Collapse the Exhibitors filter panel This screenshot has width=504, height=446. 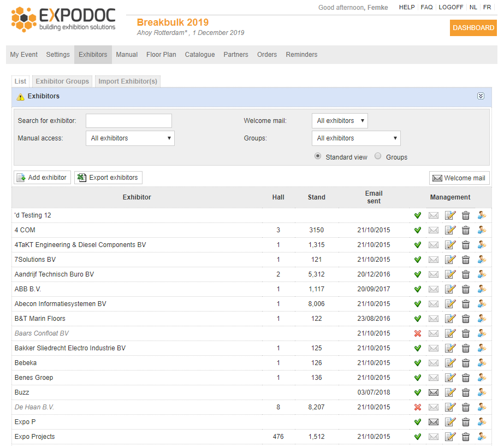pos(481,96)
